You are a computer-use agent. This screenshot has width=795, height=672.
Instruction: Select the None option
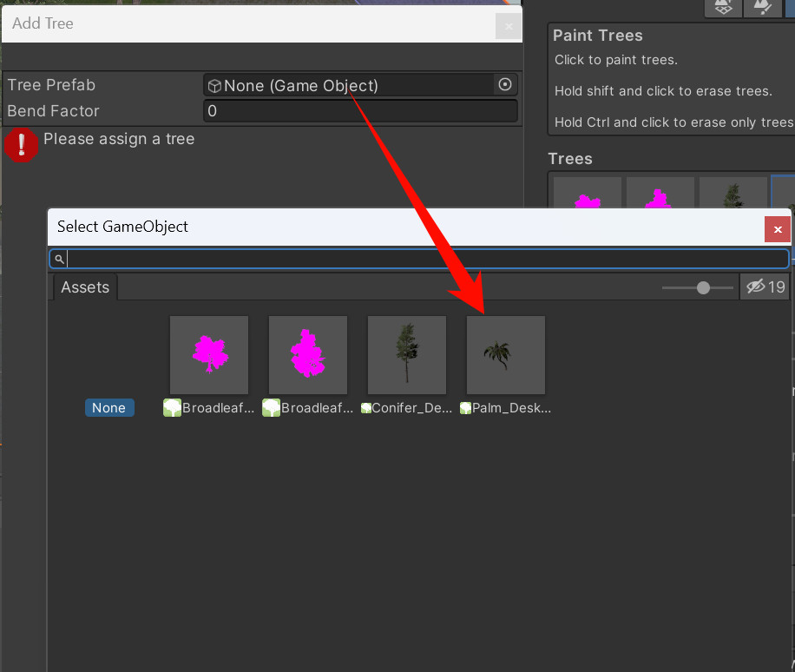109,408
